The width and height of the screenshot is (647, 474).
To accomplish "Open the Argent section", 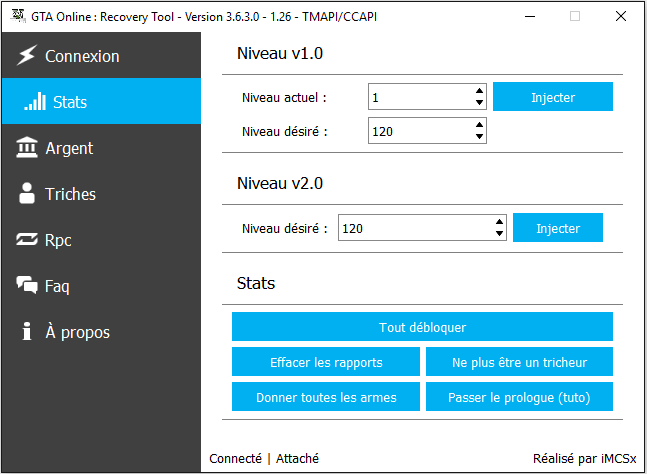I will tap(101, 147).
